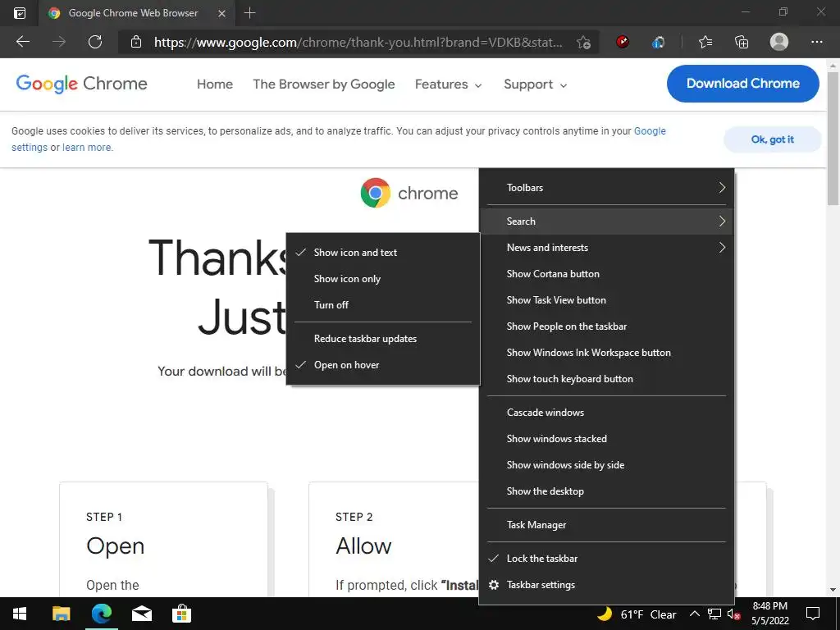Open the Favorites list icon

705,42
